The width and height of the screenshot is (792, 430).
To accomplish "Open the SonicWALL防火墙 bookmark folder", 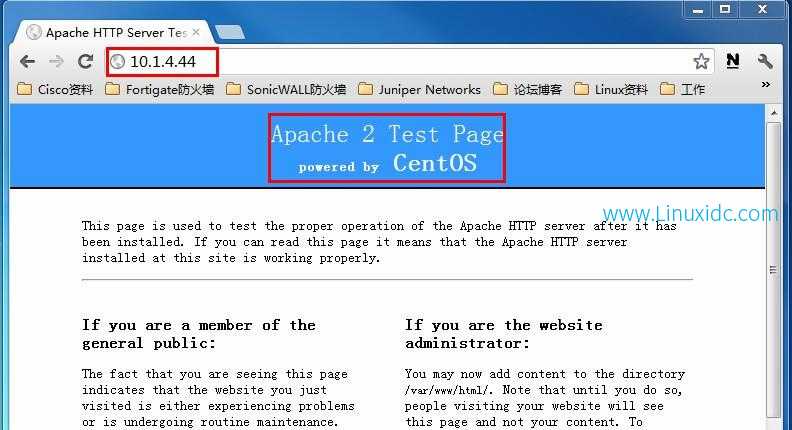I will point(286,89).
